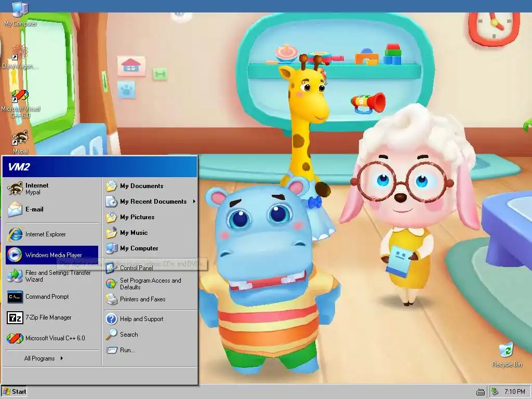Image resolution: width=532 pixels, height=399 pixels.
Task: Click the My Music folder icon
Action: [111, 233]
